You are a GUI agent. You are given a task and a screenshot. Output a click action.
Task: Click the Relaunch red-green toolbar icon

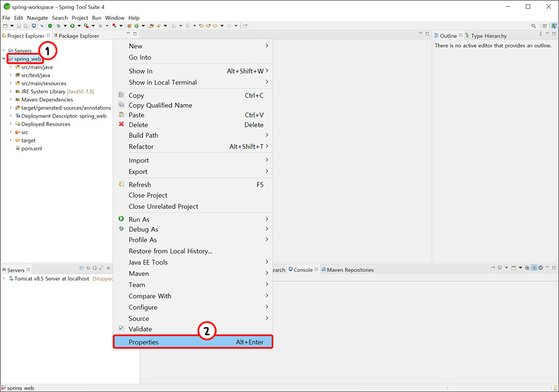114,26
